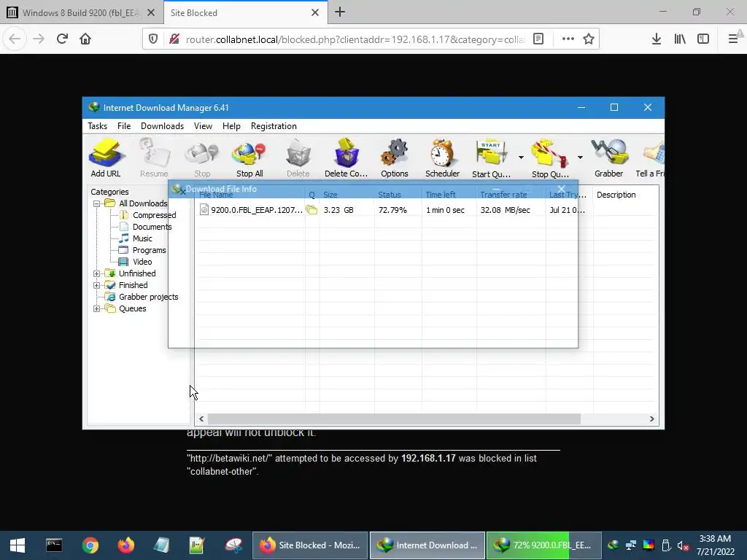Sort by Transfer rate column header

511,195
